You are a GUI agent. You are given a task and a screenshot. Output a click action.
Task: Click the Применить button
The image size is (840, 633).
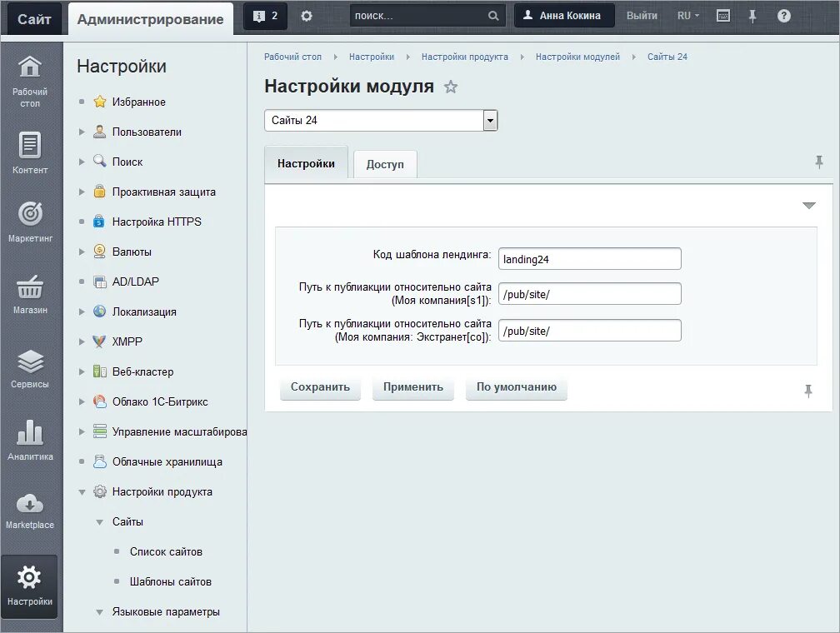pyautogui.click(x=413, y=387)
